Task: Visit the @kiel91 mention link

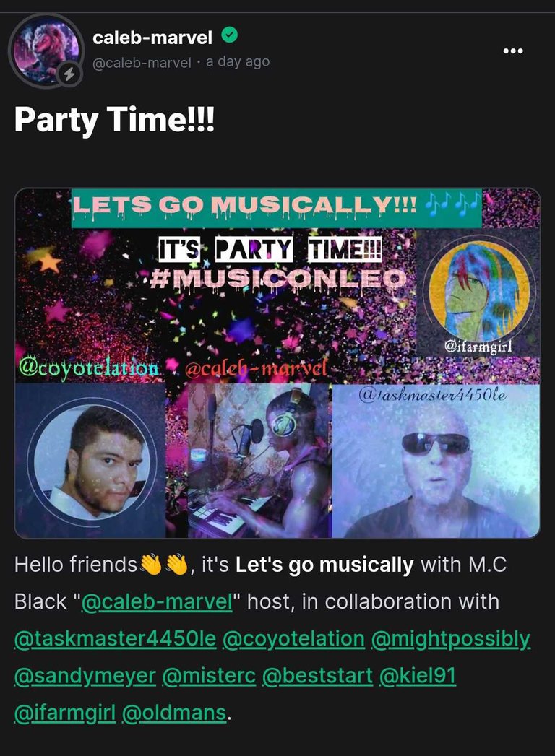Action: pyautogui.click(x=418, y=676)
